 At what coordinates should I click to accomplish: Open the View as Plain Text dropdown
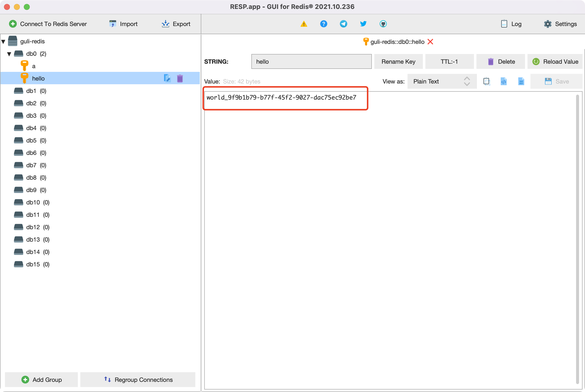pos(442,82)
